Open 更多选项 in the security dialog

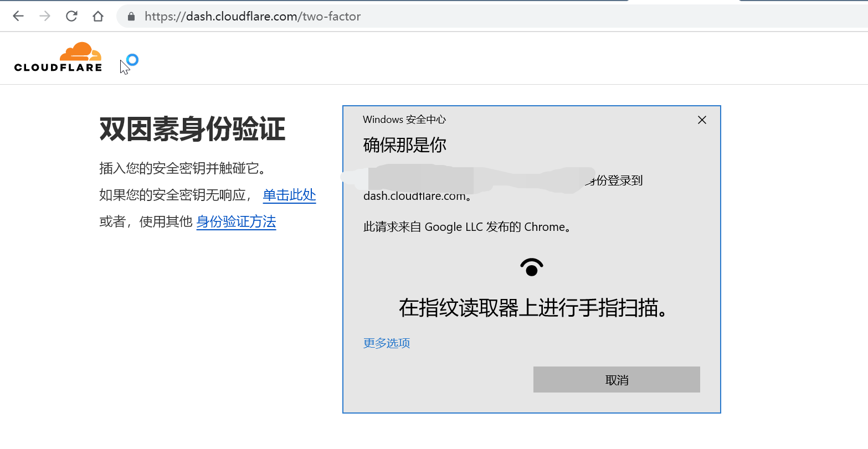coord(387,343)
